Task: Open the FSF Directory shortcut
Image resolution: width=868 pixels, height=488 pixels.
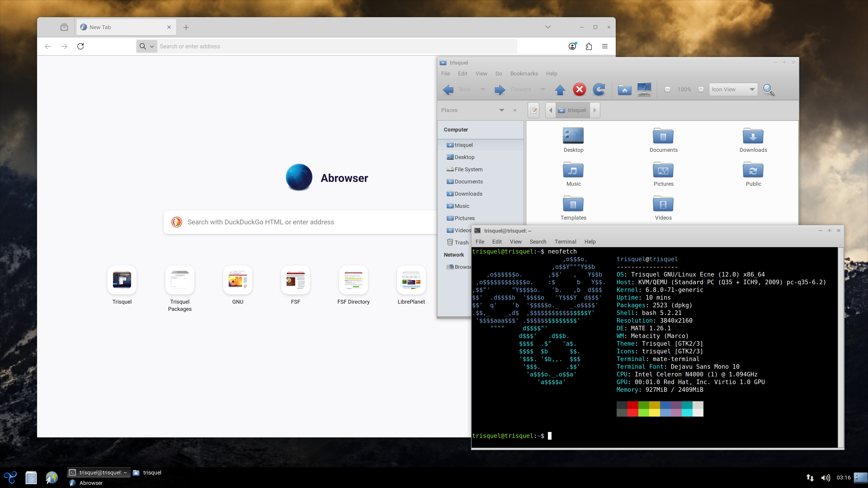Action: click(x=354, y=280)
